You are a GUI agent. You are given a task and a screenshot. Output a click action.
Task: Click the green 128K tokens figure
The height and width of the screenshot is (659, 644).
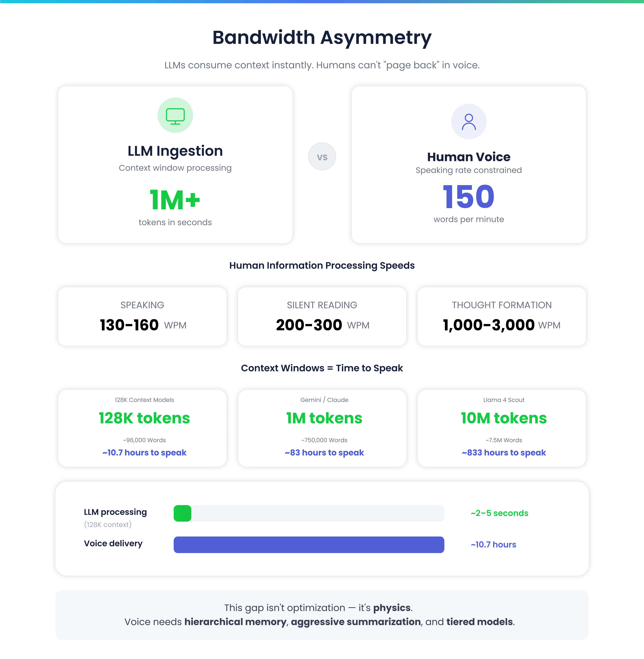point(144,418)
